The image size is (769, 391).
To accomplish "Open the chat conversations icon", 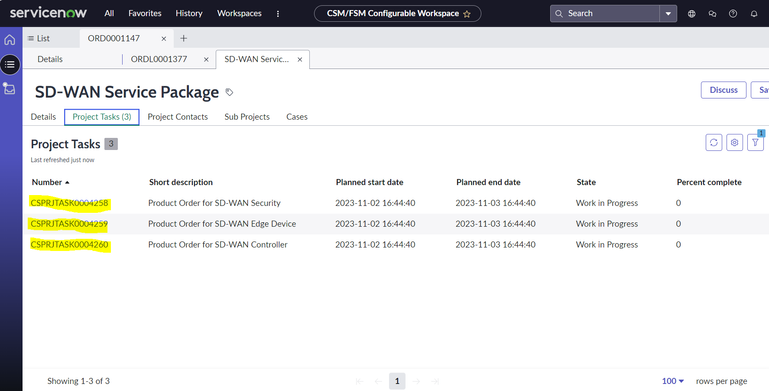I will coord(712,14).
